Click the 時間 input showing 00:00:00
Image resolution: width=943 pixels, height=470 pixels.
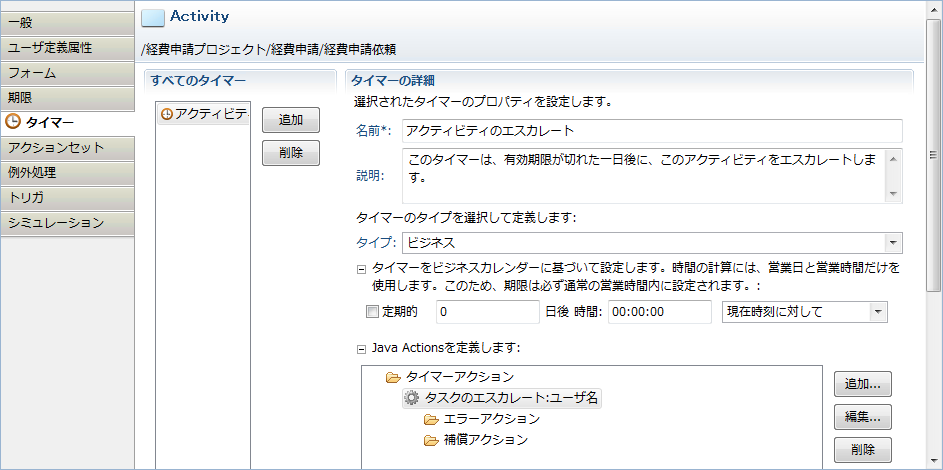(x=658, y=312)
